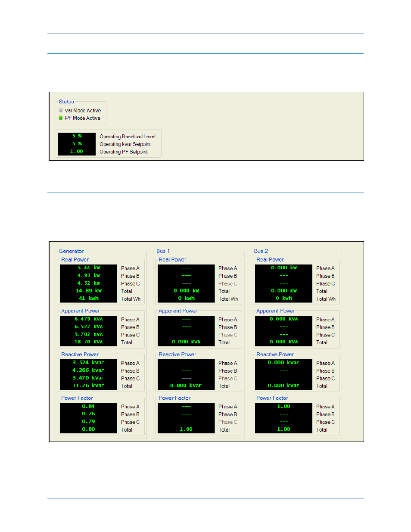411x532 pixels.
Task: Click the Generator 4.93 kW Phase B value
Action: click(x=89, y=276)
